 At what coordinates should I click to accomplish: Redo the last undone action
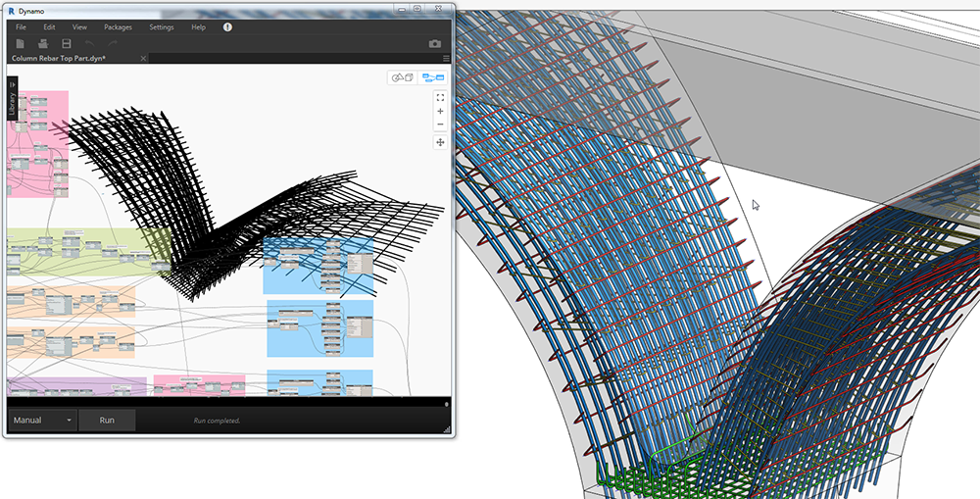113,44
